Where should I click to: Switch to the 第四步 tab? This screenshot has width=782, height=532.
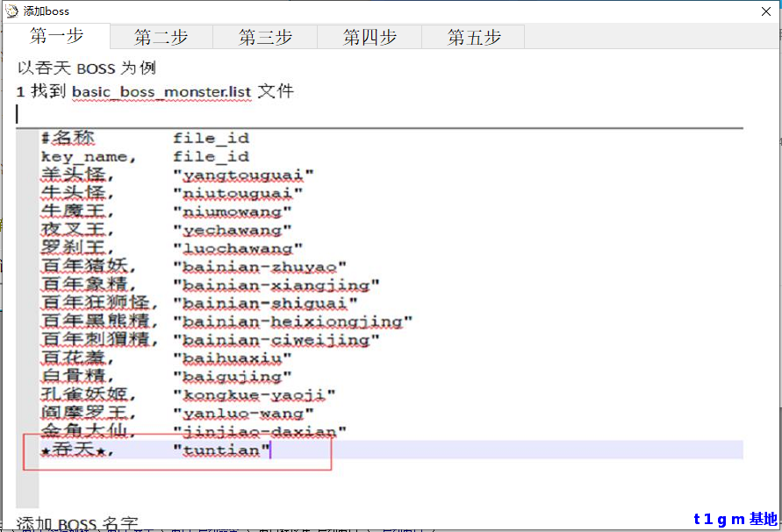pos(369,38)
